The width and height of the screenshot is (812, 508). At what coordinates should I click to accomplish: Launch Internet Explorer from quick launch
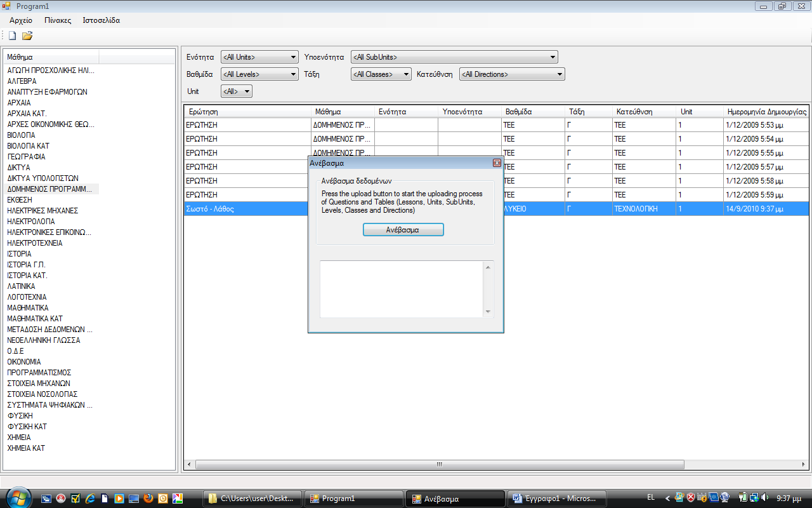[x=90, y=498]
